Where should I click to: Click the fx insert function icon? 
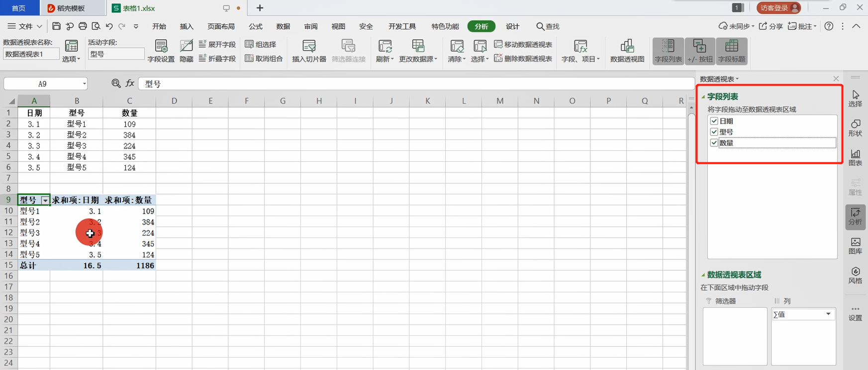(x=130, y=83)
